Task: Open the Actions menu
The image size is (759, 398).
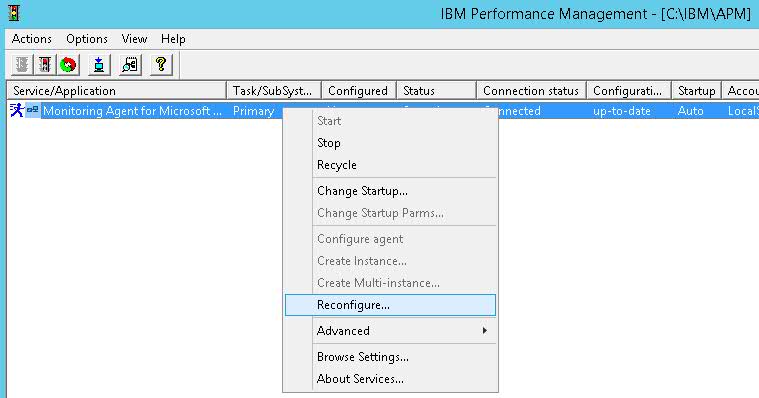Action: click(32, 39)
